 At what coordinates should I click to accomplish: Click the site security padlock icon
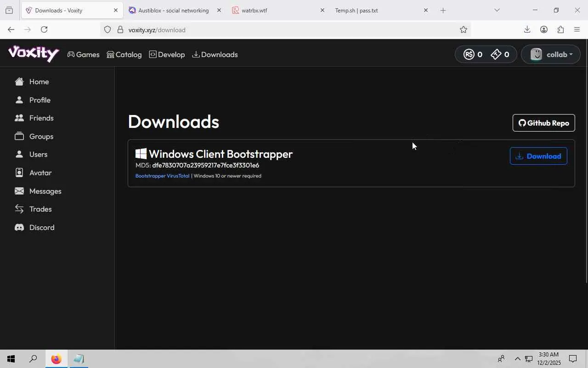click(x=120, y=30)
